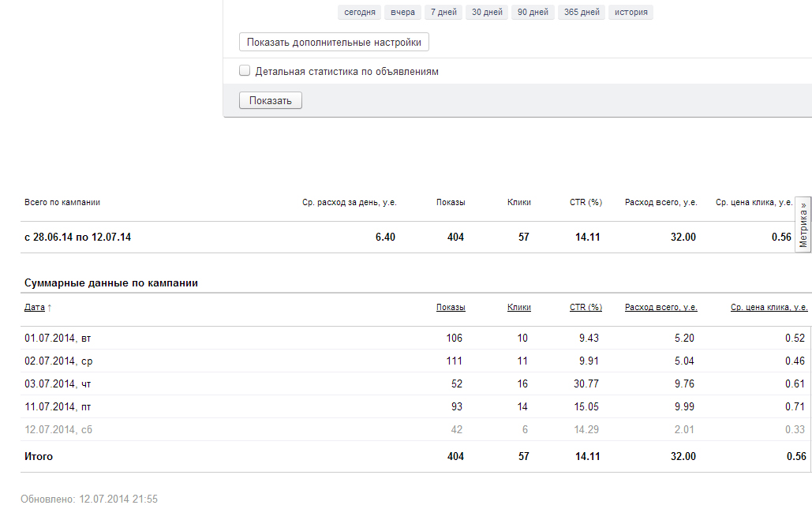
Task: Open the "история" period option
Action: coord(631,13)
